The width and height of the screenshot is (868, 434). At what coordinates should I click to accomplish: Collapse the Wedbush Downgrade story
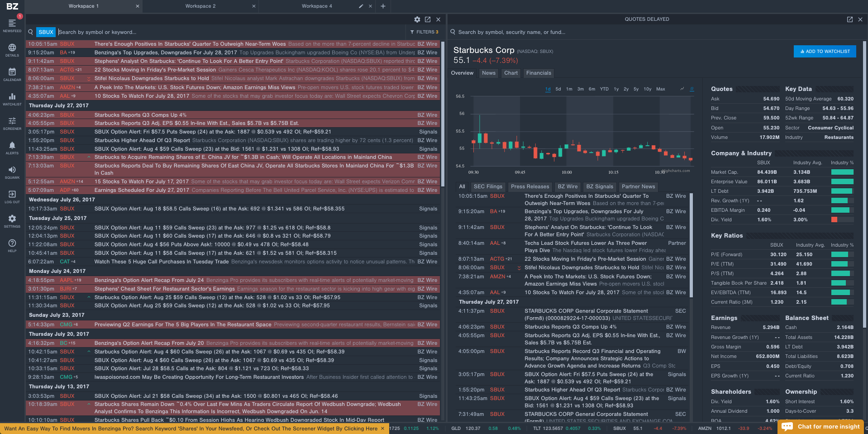[x=89, y=404]
